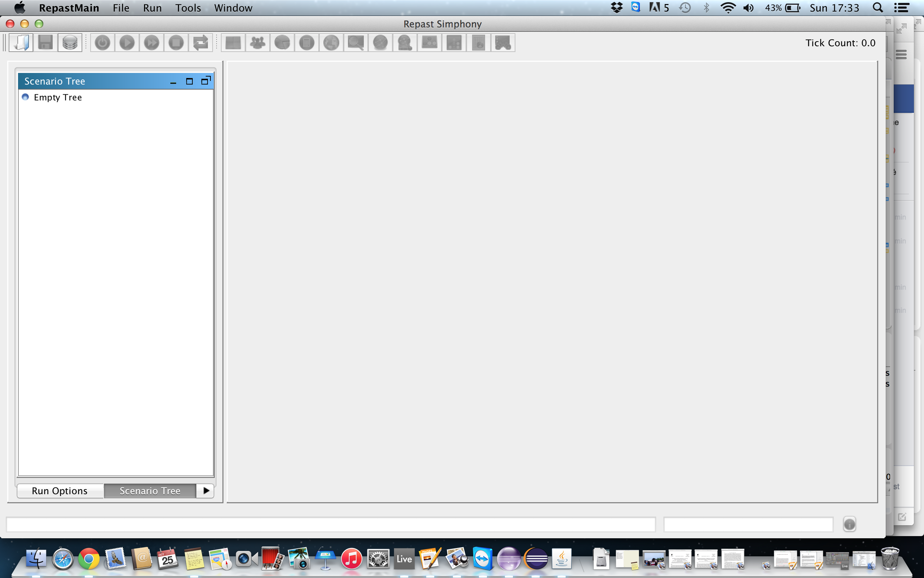Screen dimensions: 924x578
Task: Click the spreadsheet with chart toolbar icon
Action: (478, 42)
